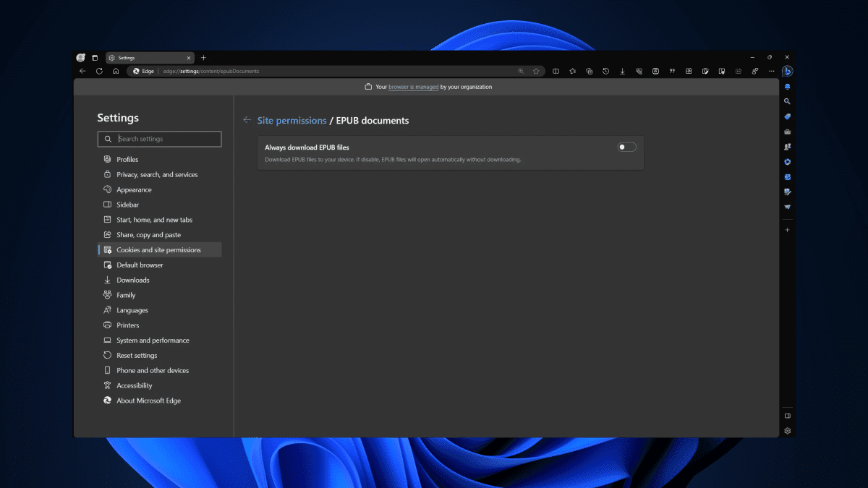This screenshot has height=488, width=868.
Task: Open the Site permissions breadcrumb link
Action: pyautogui.click(x=292, y=121)
